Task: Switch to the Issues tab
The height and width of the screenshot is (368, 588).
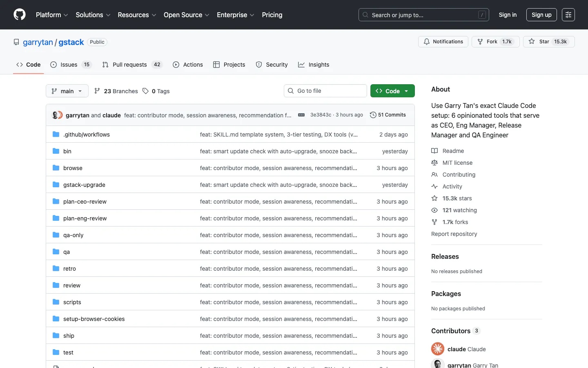Action: click(69, 65)
